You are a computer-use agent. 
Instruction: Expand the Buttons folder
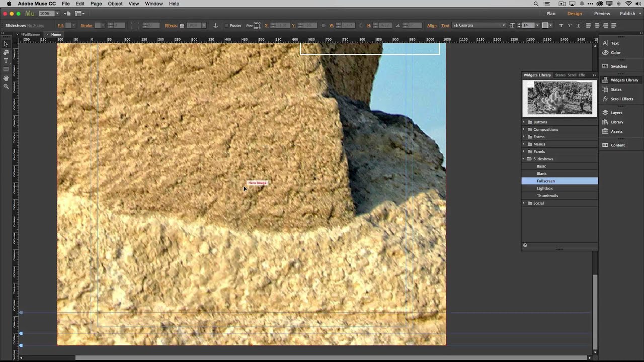(x=524, y=122)
